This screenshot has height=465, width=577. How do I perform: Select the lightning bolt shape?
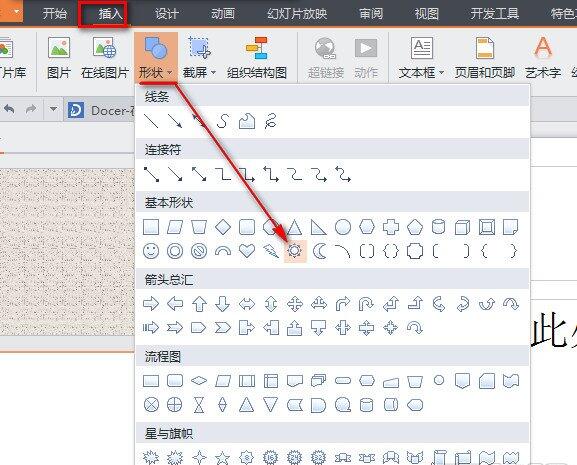[270, 251]
